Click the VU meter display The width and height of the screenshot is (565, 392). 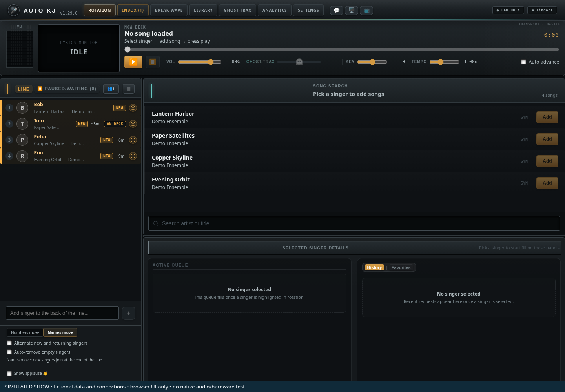(x=20, y=49)
